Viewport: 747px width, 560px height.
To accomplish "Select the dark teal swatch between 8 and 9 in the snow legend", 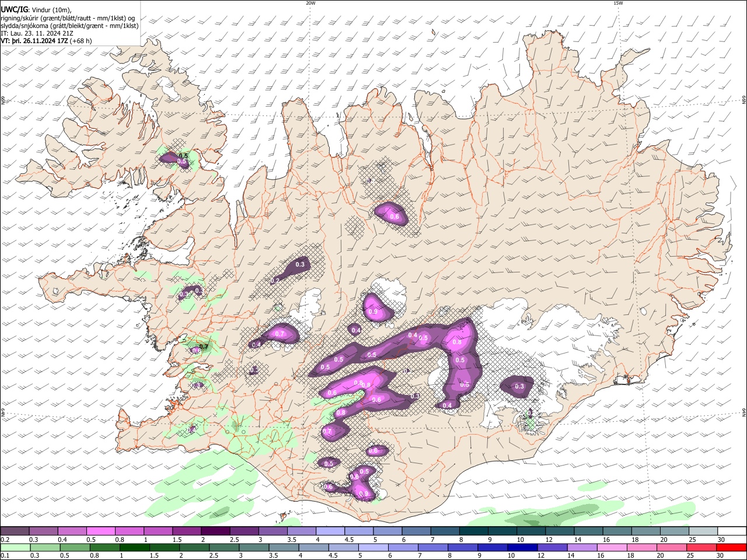I will tap(473, 531).
